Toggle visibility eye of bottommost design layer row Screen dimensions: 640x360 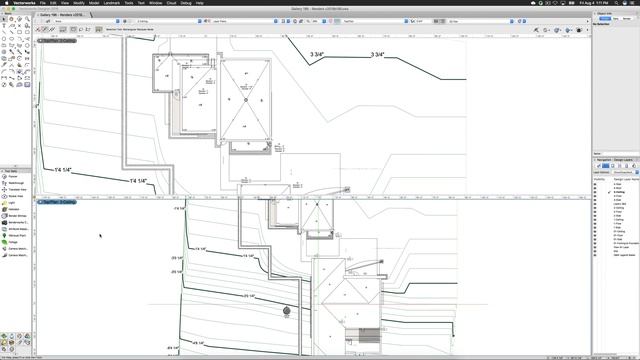(595, 255)
